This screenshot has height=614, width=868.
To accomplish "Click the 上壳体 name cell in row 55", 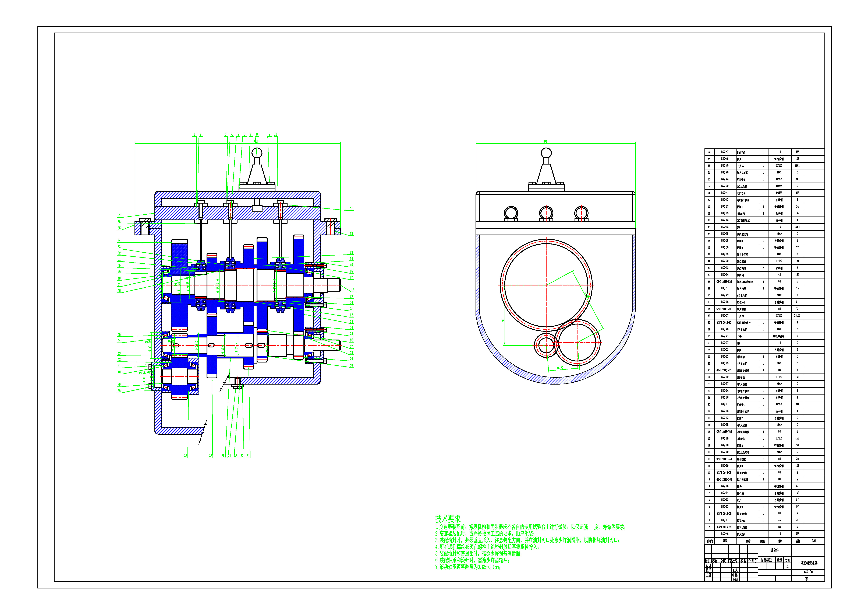I will [x=740, y=166].
